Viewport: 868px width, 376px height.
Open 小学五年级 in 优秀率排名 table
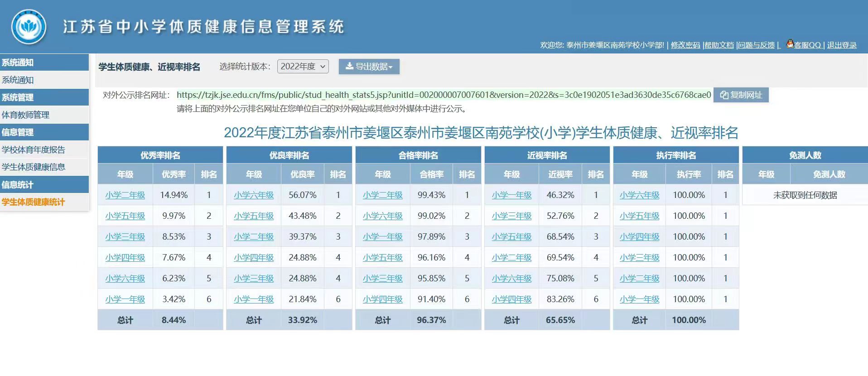pyautogui.click(x=125, y=216)
